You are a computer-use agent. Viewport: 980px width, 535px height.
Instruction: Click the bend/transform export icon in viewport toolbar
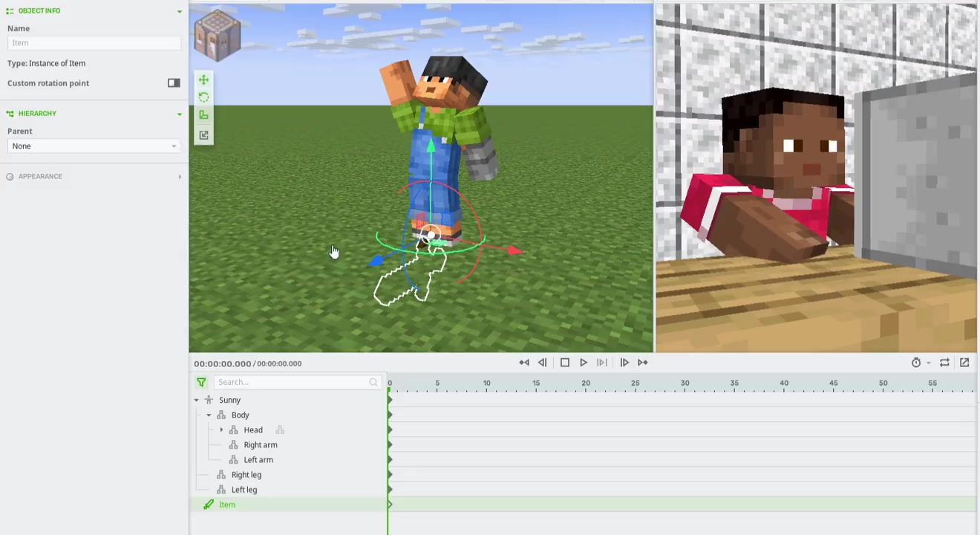tap(203, 135)
